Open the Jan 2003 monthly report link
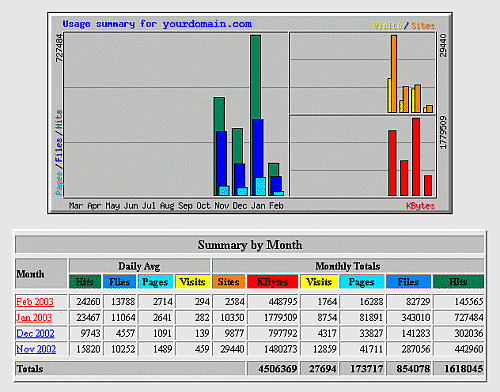This screenshot has width=500, height=392. pyautogui.click(x=34, y=317)
